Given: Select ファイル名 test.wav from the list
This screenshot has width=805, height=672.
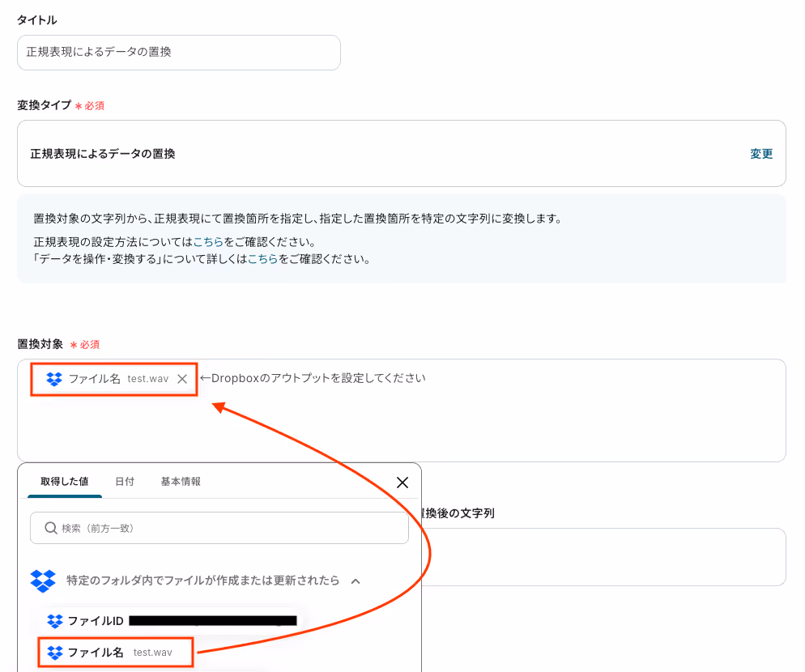Looking at the screenshot, I should (116, 653).
